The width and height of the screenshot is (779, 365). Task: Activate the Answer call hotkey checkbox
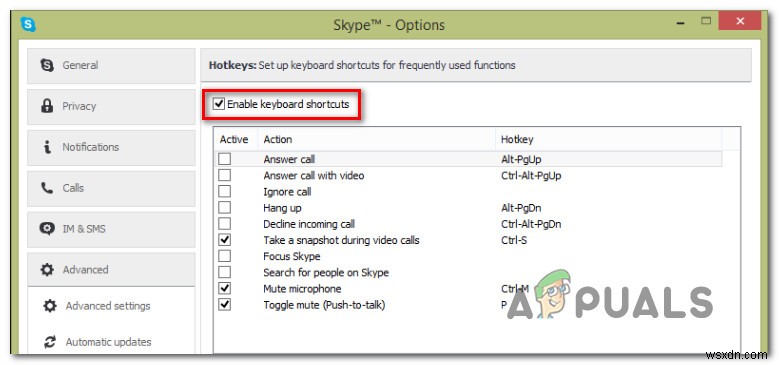click(225, 159)
